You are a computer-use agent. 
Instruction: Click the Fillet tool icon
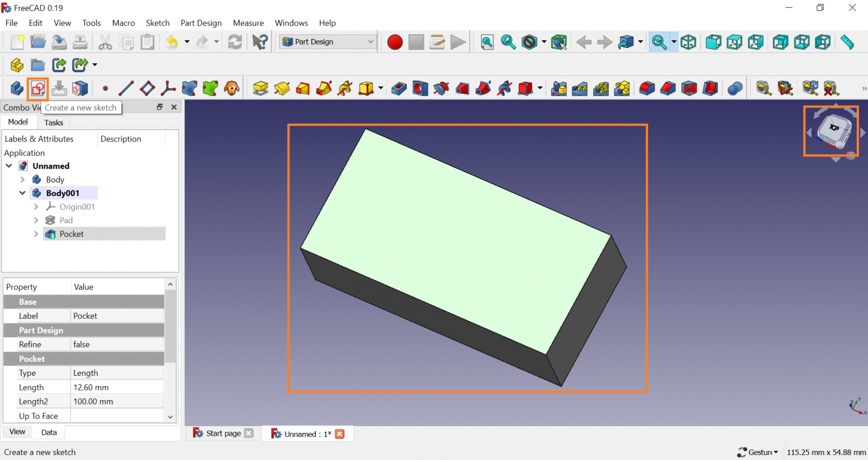[647, 89]
